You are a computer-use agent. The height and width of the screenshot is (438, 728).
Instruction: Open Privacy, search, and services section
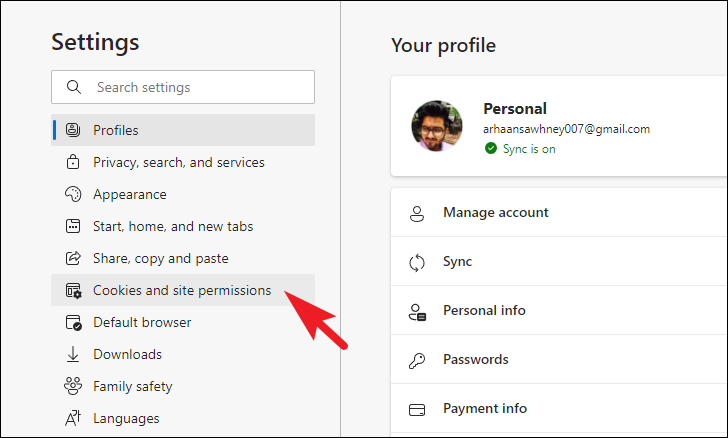[183, 162]
